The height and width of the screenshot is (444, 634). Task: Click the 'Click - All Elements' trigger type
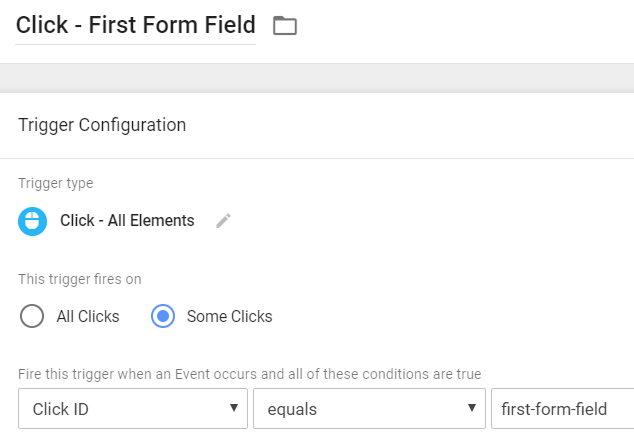[x=127, y=221]
